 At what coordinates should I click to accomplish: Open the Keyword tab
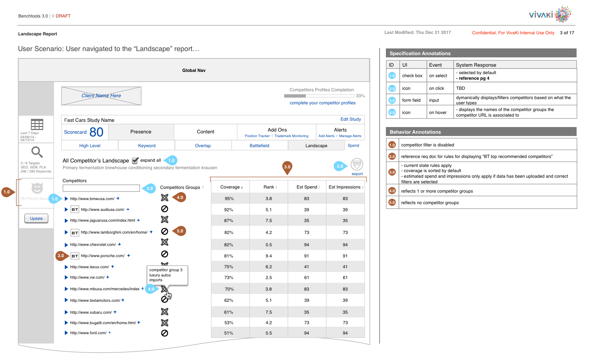click(147, 146)
